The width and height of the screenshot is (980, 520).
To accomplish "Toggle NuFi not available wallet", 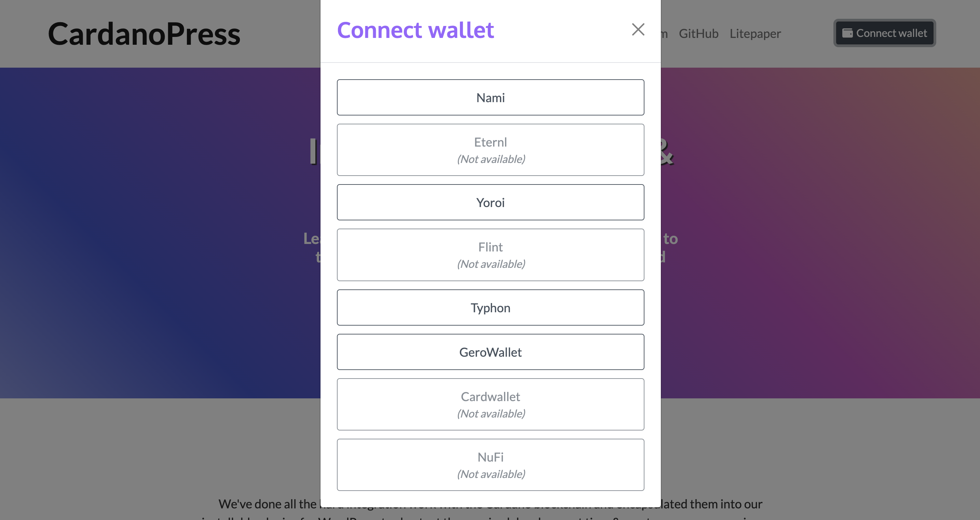I will pyautogui.click(x=490, y=464).
